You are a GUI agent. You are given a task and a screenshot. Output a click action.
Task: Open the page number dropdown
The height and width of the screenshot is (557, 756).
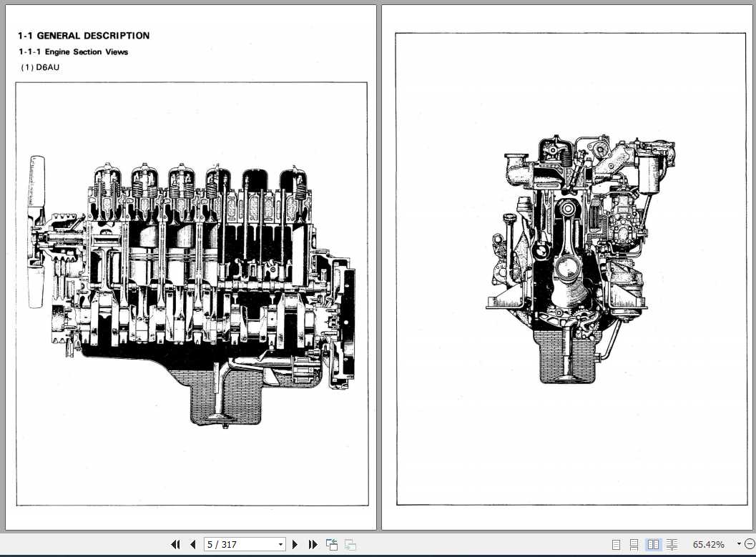pyautogui.click(x=281, y=544)
